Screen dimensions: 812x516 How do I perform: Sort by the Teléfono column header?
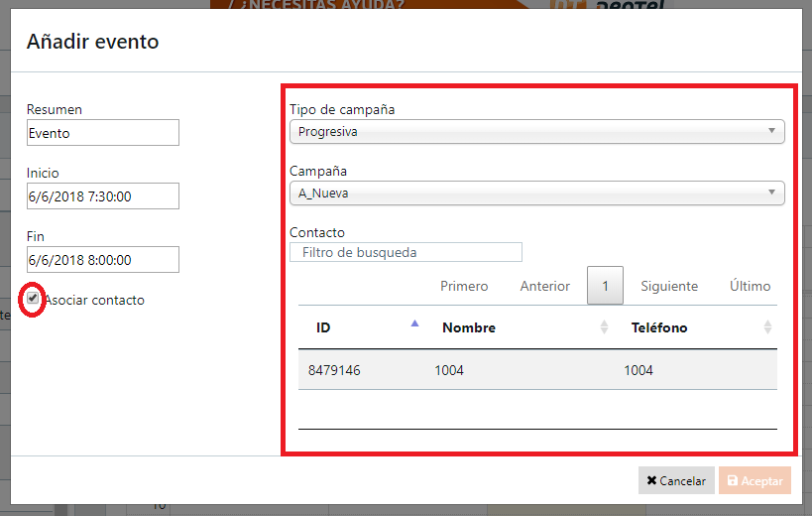(x=695, y=327)
